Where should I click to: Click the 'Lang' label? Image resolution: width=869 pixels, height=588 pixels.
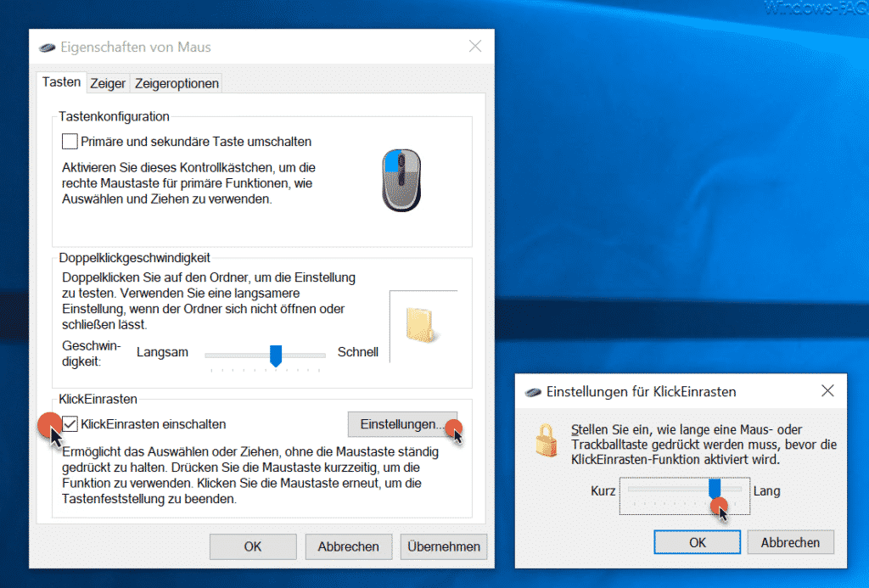tap(766, 491)
